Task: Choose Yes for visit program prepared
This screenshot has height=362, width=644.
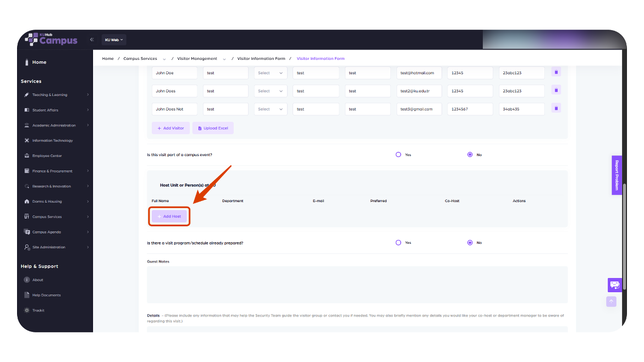Action: click(x=398, y=243)
